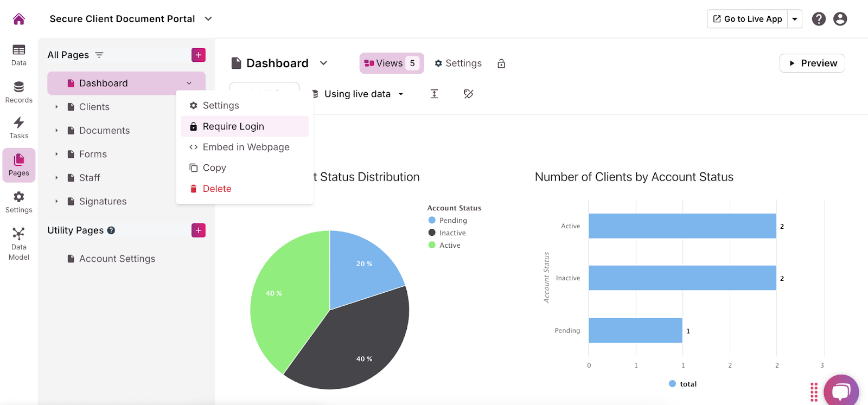Open Go to Live App dropdown arrow
Image resolution: width=868 pixels, height=405 pixels.
(x=795, y=19)
